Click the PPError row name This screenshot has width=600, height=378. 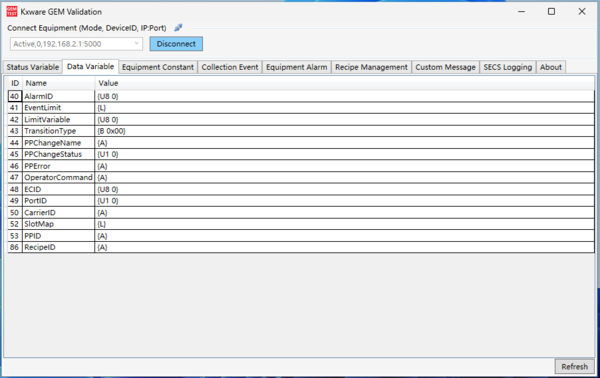tap(58, 166)
